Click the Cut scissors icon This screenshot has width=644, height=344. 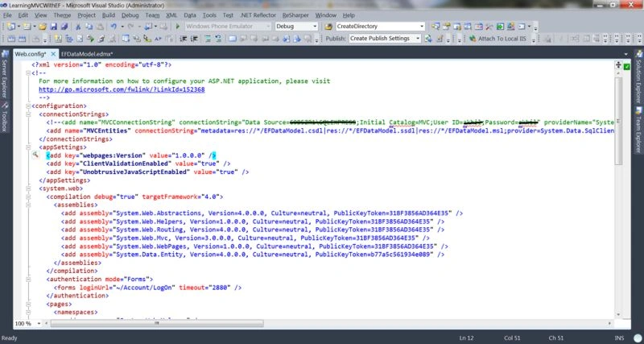[x=78, y=27]
